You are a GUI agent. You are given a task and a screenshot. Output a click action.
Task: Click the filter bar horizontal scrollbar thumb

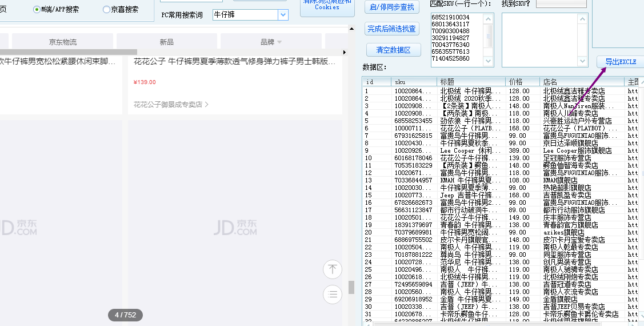click(x=69, y=52)
